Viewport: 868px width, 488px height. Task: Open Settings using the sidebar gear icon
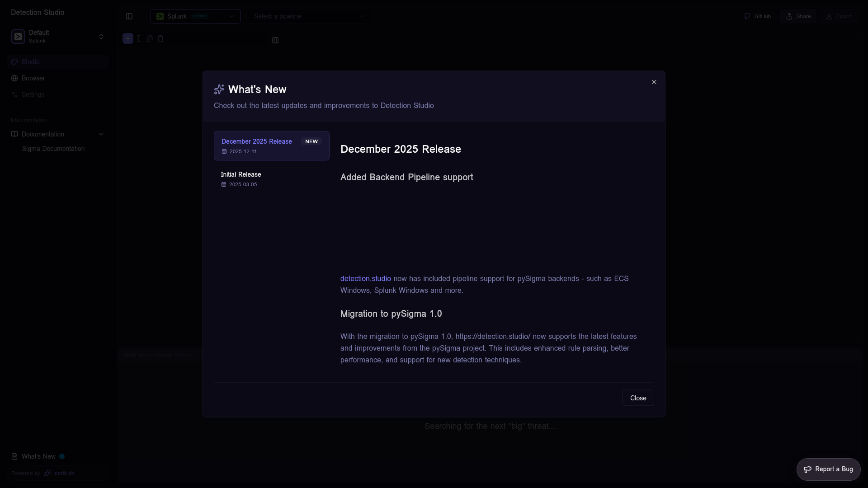click(14, 94)
